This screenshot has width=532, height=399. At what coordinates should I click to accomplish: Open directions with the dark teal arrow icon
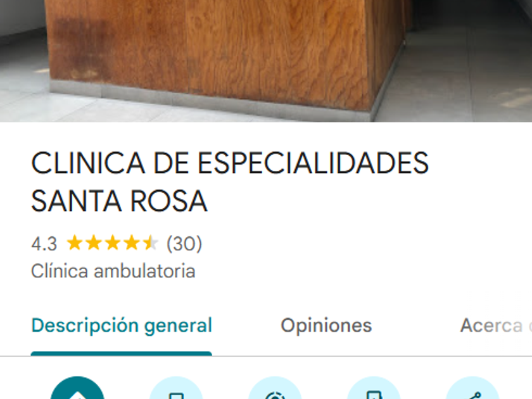coord(77,388)
